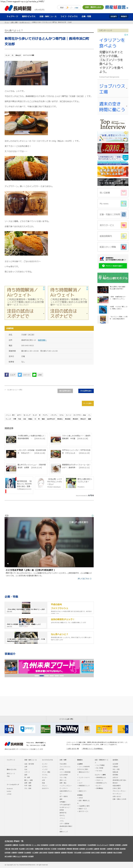The height and width of the screenshot is (868, 133).
Task: Open 詳しくはこちら link under video ad
Action: (x=85, y=579)
